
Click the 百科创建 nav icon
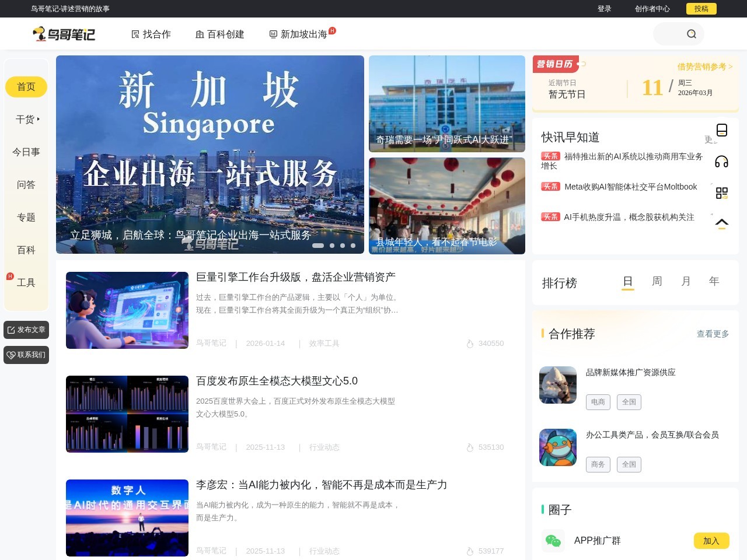click(x=200, y=34)
